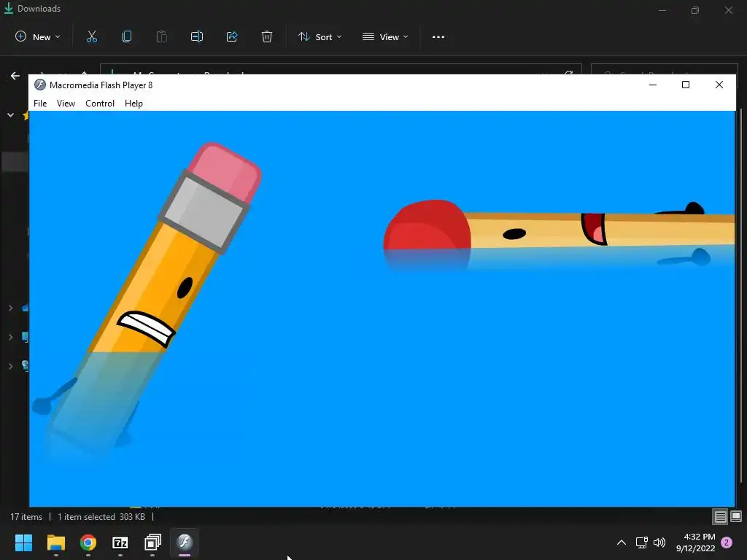Maximize the Flash Player window

tap(686, 85)
